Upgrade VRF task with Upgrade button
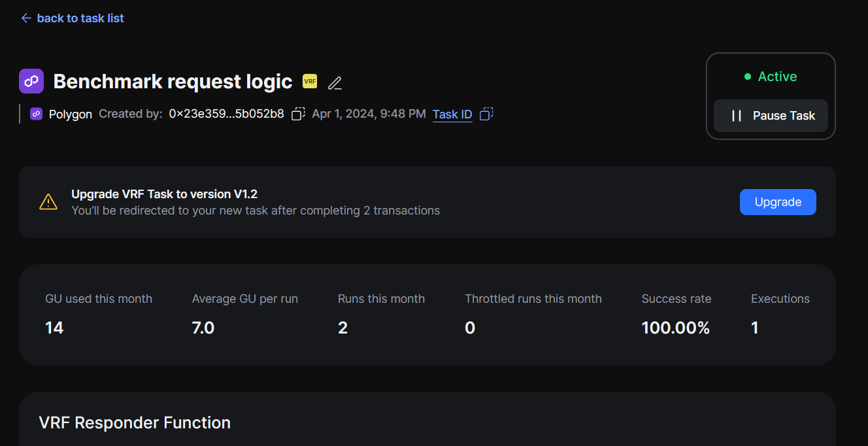Image resolution: width=868 pixels, height=446 pixels. [x=778, y=202]
